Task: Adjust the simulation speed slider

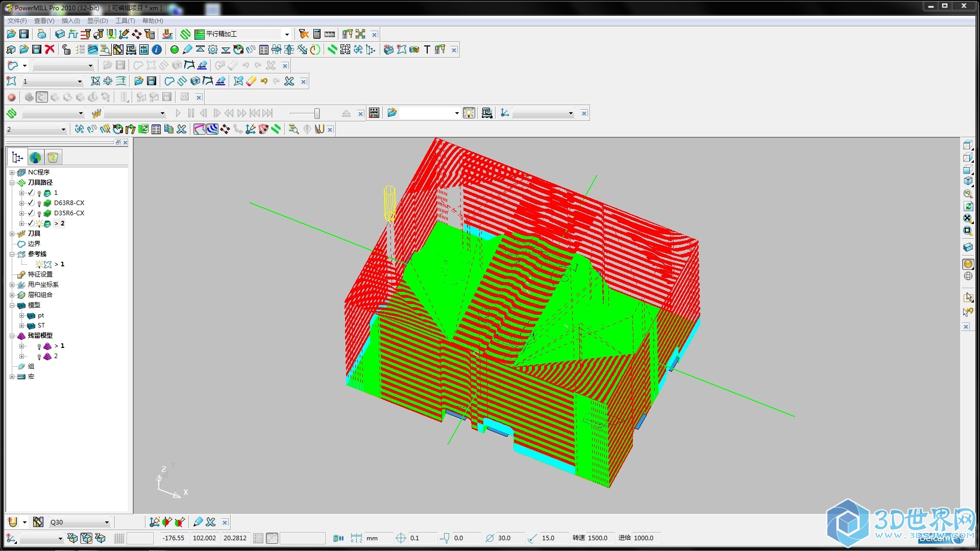Action: click(x=317, y=113)
